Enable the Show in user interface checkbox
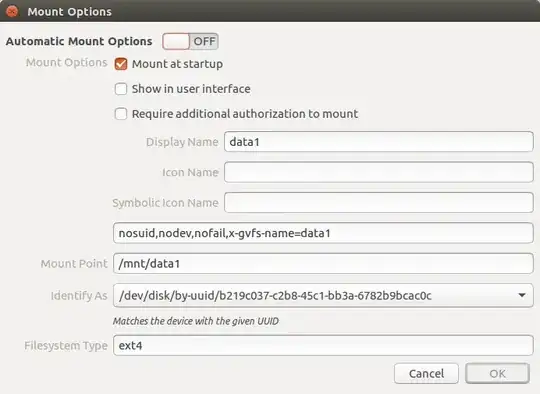The height and width of the screenshot is (394, 540). [121, 89]
